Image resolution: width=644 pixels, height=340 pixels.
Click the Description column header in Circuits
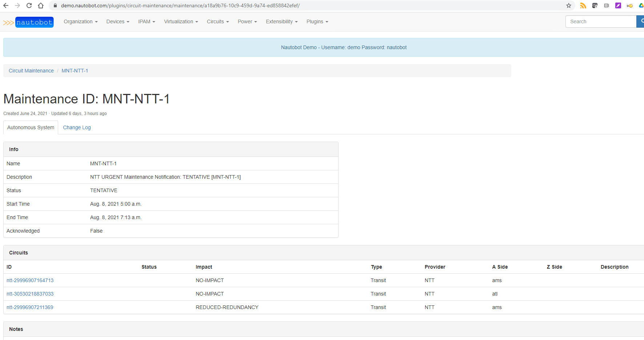[615, 267]
